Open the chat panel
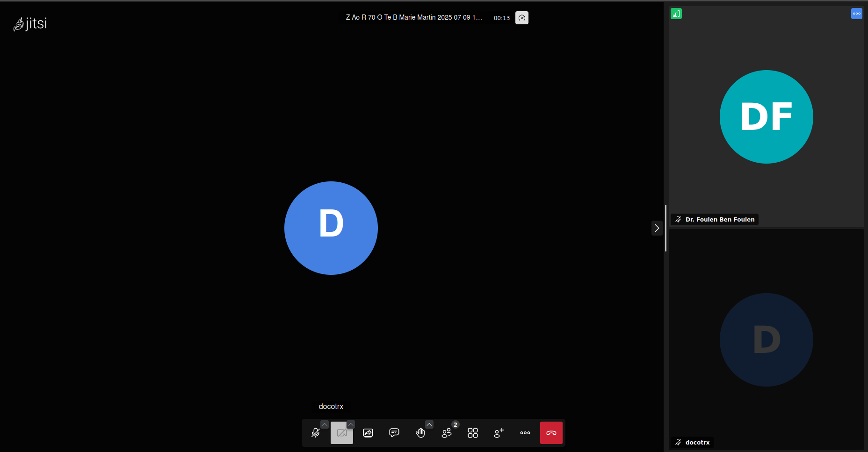This screenshot has width=868, height=452. [394, 433]
